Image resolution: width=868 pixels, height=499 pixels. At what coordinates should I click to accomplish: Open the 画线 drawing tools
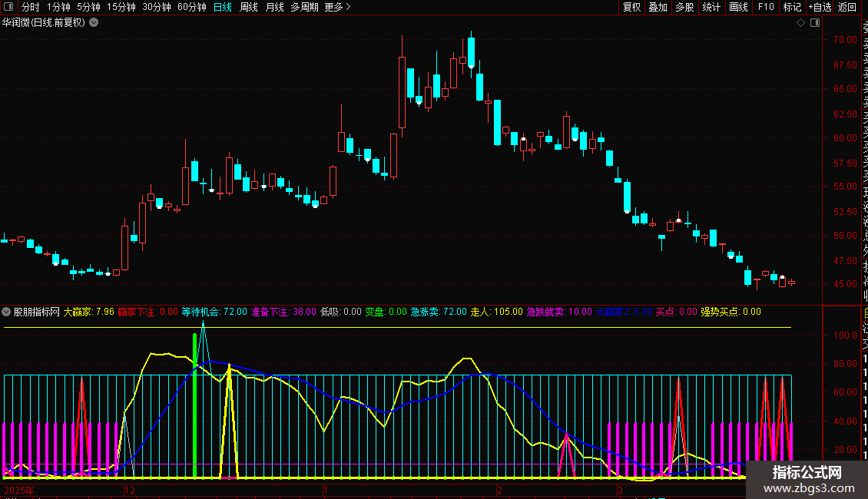tap(738, 7)
